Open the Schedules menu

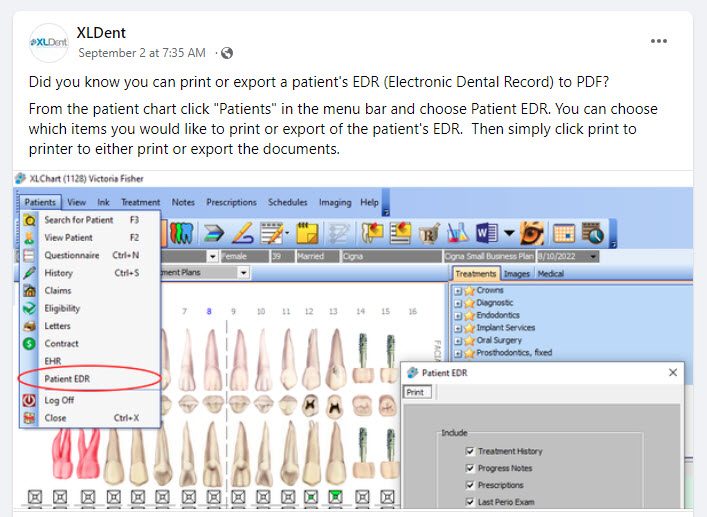[x=288, y=202]
